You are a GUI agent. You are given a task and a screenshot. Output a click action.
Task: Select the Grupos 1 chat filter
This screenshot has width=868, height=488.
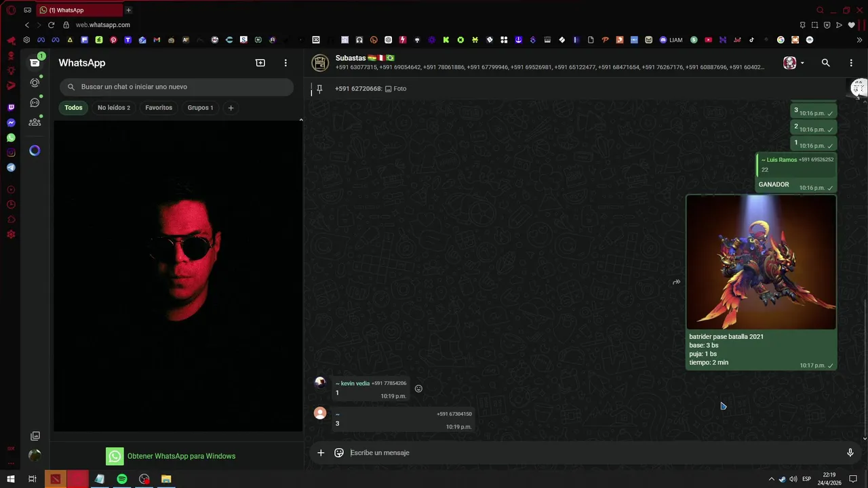[x=200, y=108]
